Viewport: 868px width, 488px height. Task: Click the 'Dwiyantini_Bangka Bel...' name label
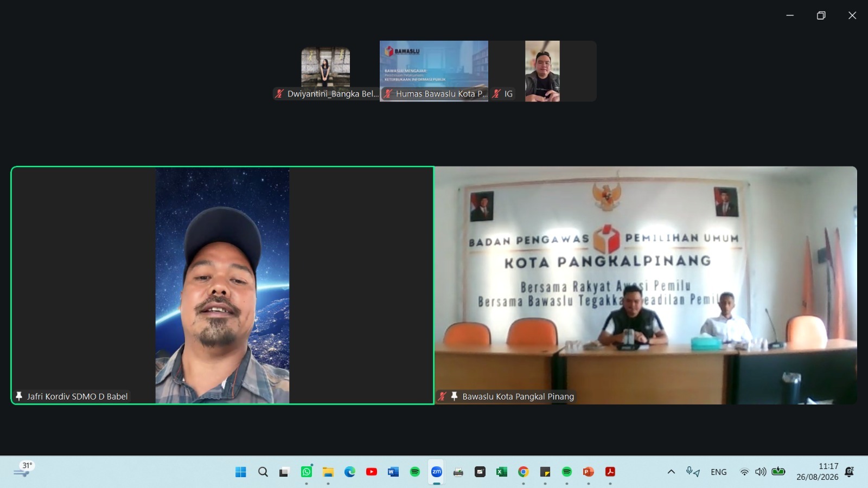coord(333,94)
